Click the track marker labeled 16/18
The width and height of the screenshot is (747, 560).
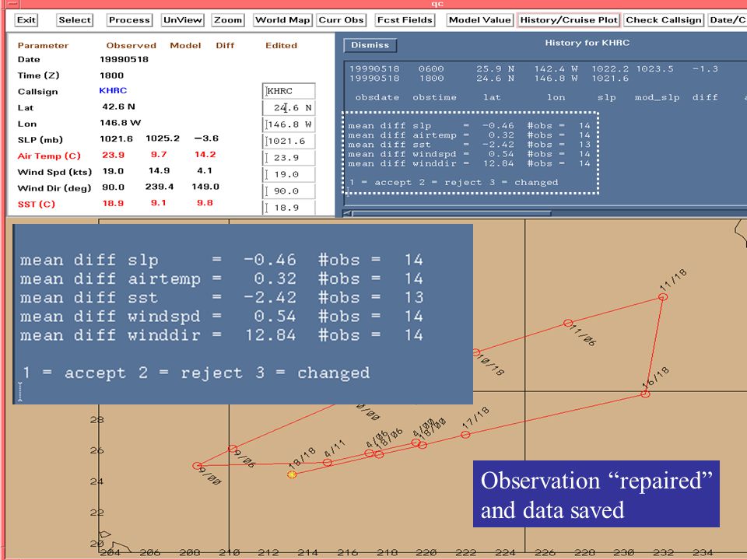(x=645, y=394)
